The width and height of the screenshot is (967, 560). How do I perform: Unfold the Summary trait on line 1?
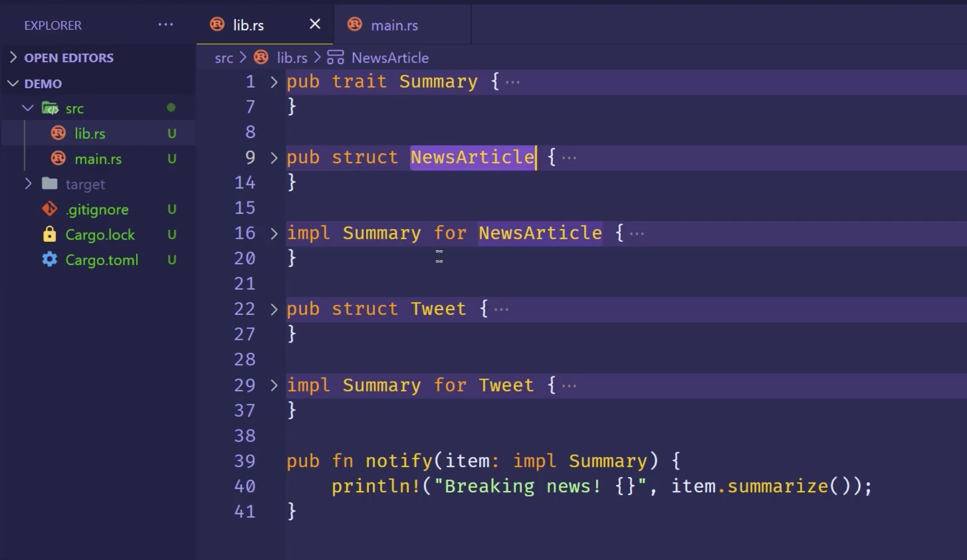point(274,82)
